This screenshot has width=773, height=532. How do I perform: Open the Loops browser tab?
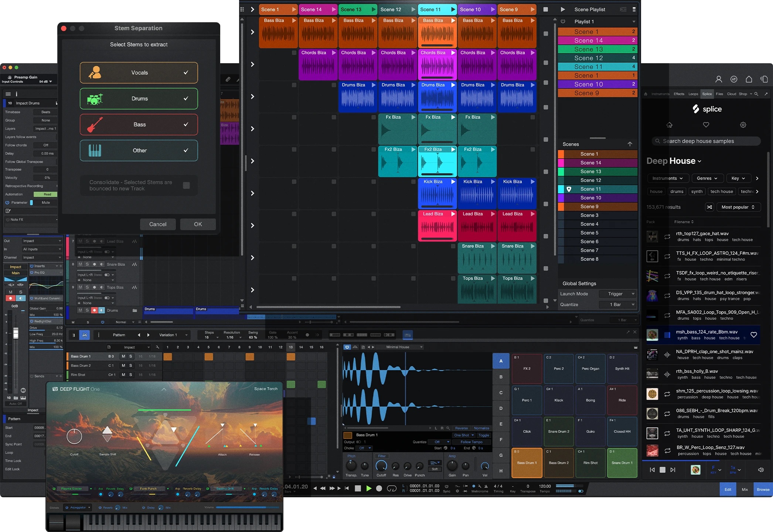pyautogui.click(x=693, y=94)
